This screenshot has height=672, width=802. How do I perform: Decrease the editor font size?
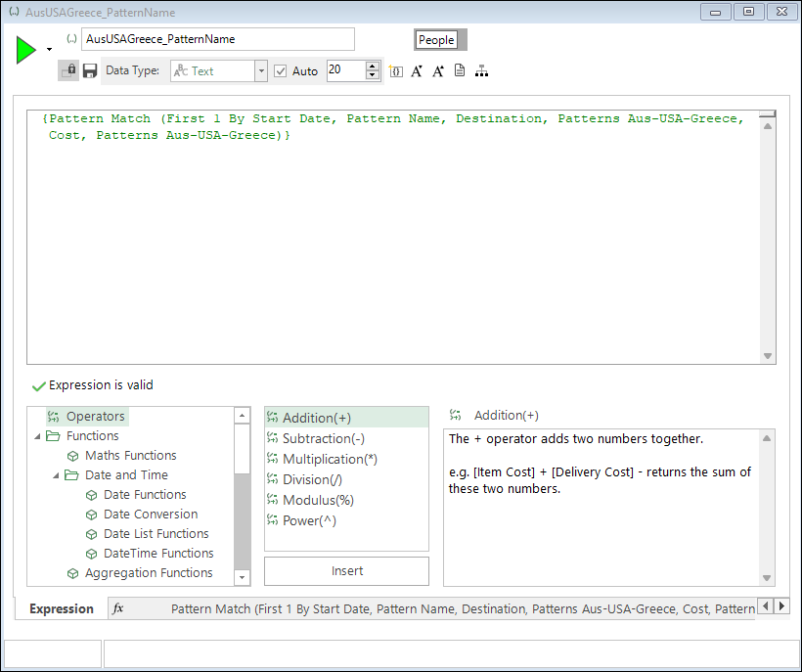(417, 71)
